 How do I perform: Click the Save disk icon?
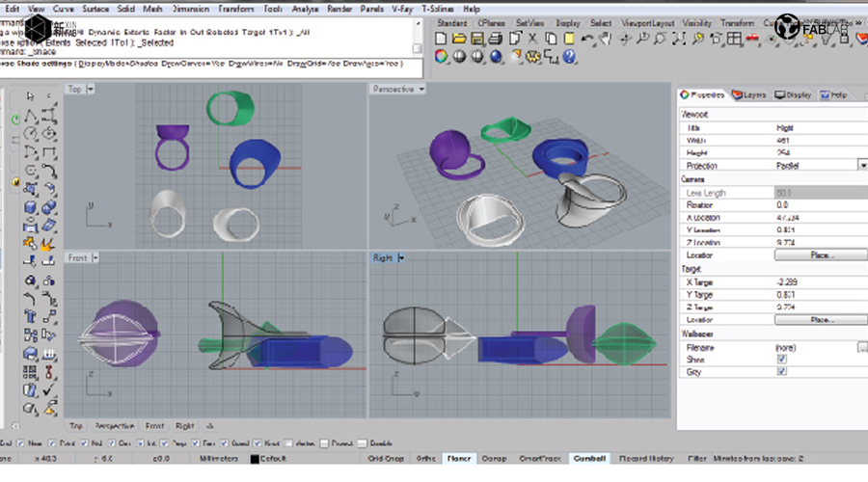pyautogui.click(x=476, y=39)
